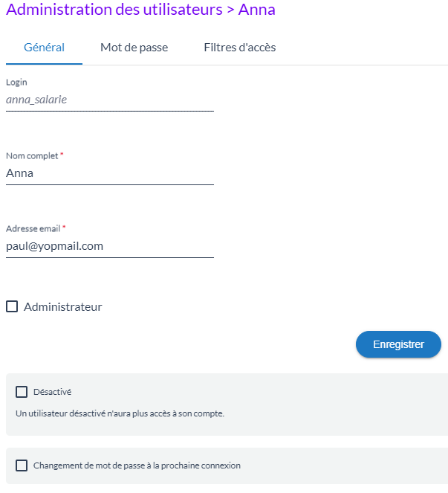
Task: Click the Login field label
Action: (16, 83)
